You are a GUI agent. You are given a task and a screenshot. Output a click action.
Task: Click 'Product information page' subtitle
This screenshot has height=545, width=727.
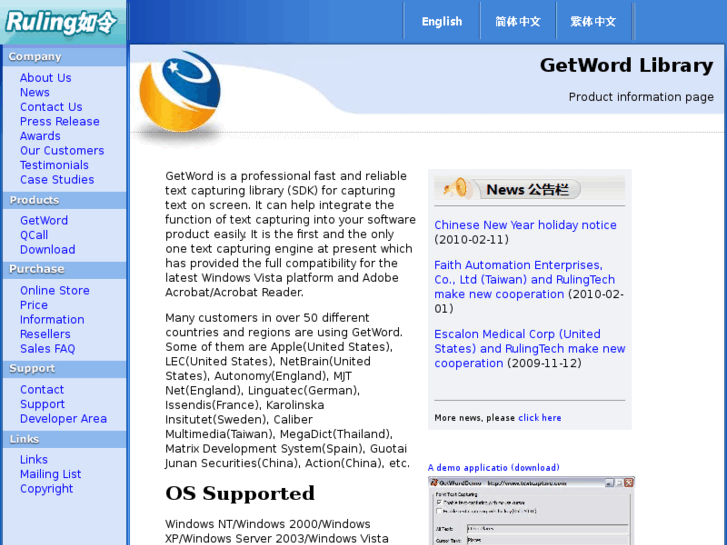click(x=641, y=96)
